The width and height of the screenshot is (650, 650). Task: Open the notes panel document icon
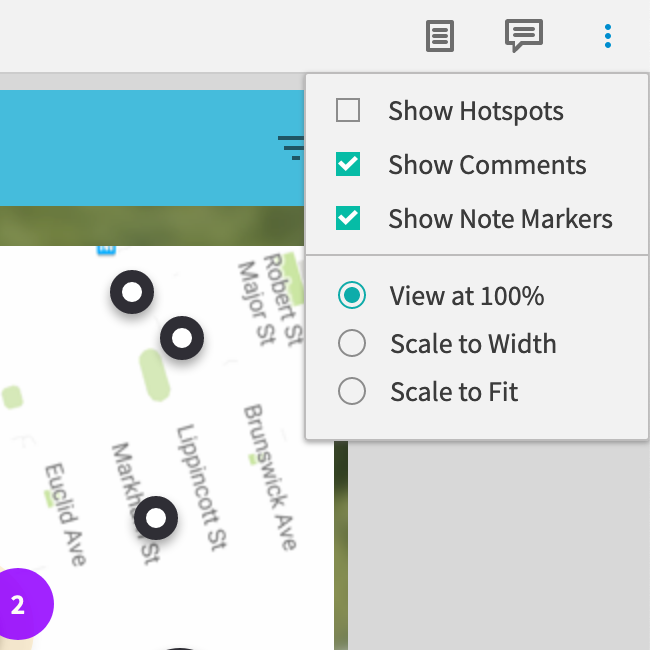[439, 37]
